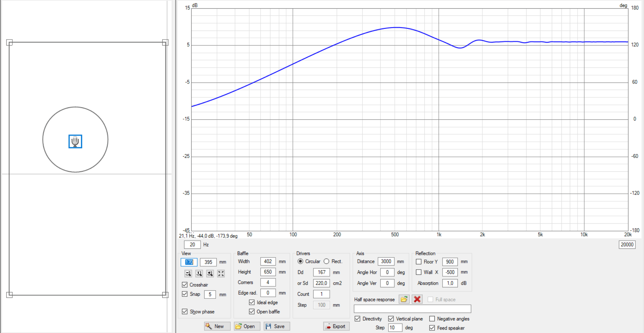Select the Circular driver radio button

[300, 261]
